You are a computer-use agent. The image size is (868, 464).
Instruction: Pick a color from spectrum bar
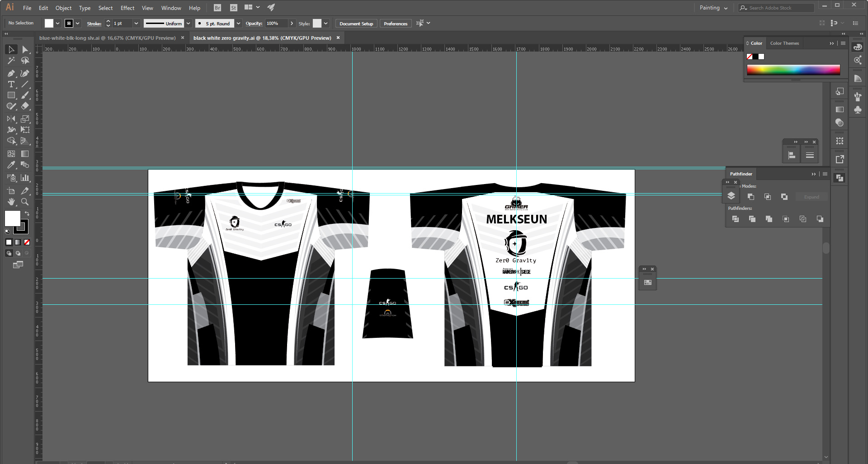(793, 70)
